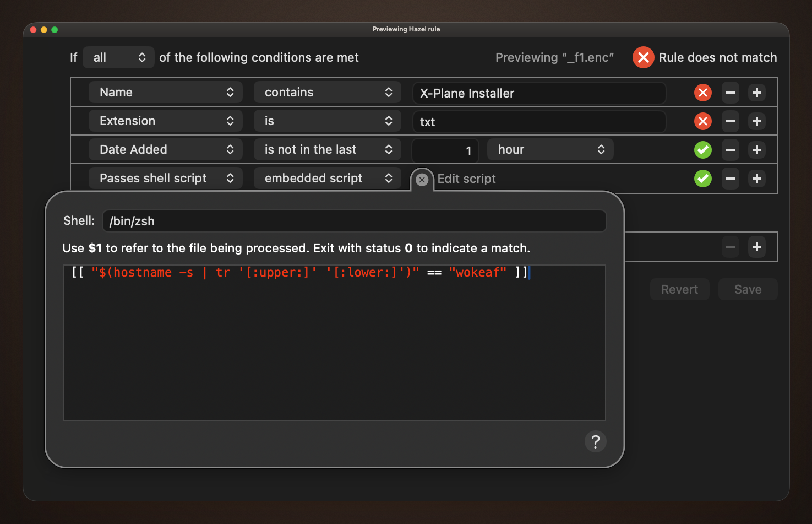Add a condition after shell script row

(757, 179)
